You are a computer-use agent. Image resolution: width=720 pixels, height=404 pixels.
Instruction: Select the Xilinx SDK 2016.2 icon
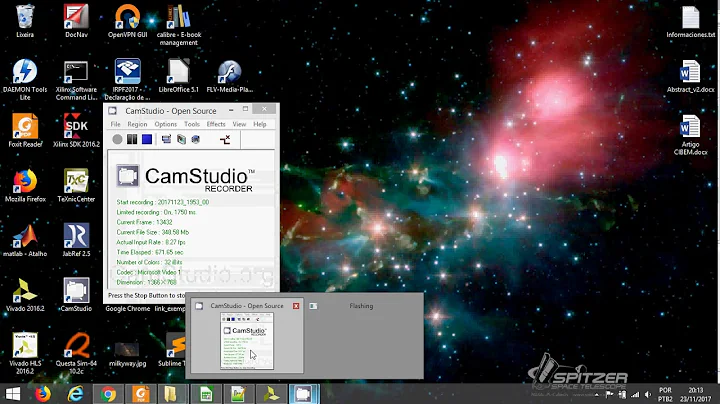76,130
